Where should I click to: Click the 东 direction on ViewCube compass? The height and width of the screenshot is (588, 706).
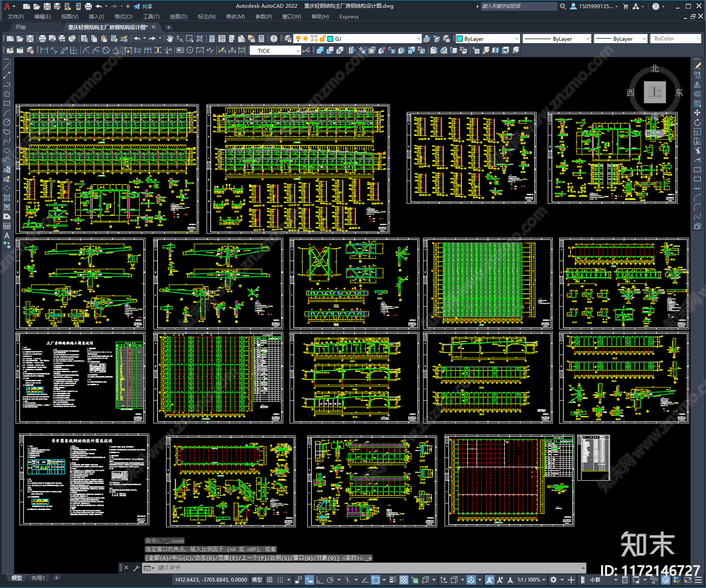679,93
